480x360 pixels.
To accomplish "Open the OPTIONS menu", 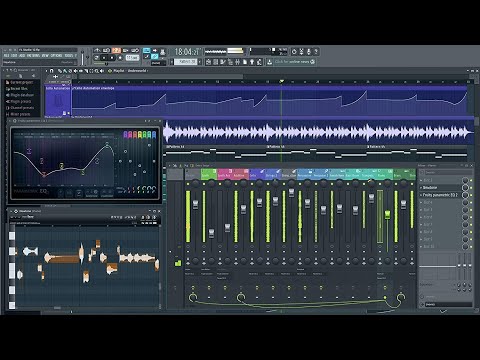I will pyautogui.click(x=57, y=56).
